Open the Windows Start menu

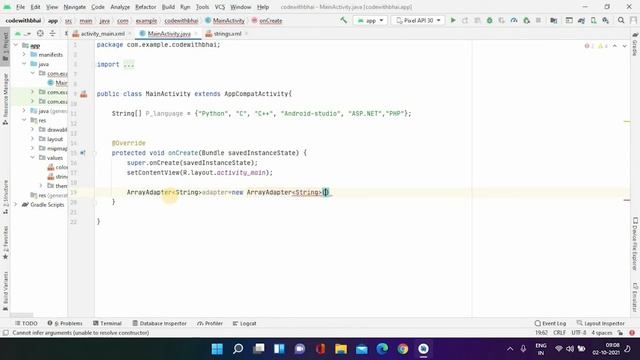coord(217,349)
